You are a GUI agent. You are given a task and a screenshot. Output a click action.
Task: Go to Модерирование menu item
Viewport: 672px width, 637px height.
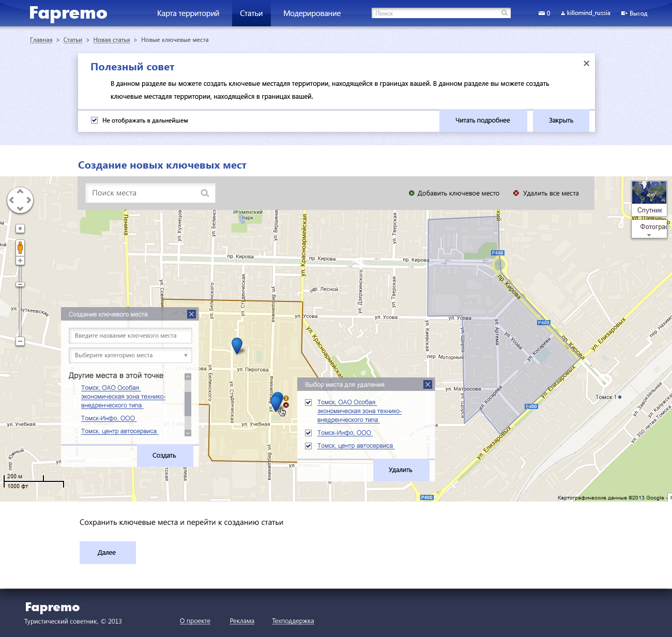(x=312, y=13)
